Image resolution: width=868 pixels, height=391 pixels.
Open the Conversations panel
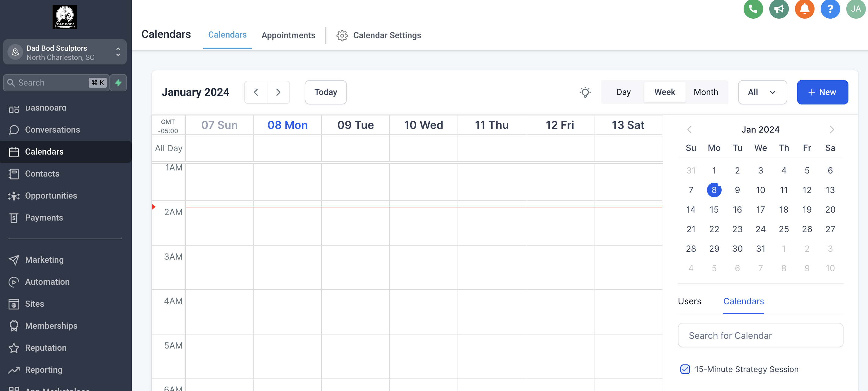[53, 130]
